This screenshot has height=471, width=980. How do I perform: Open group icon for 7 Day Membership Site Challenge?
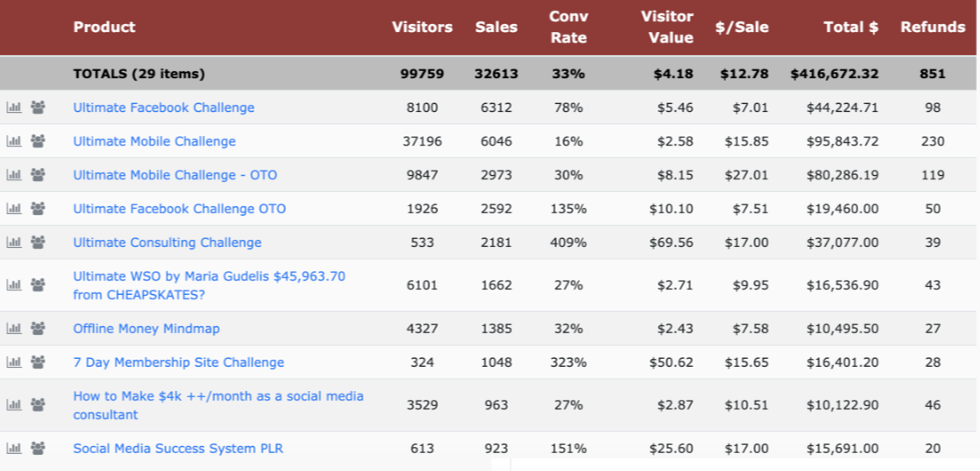click(x=38, y=362)
